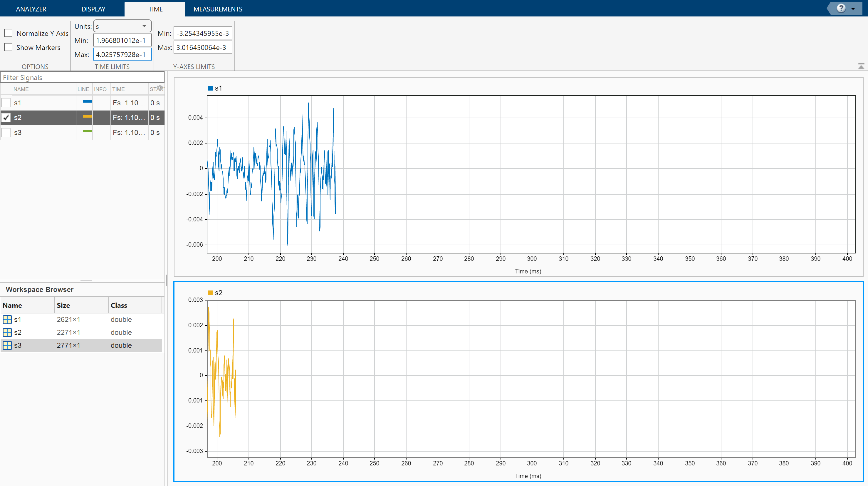The image size is (868, 486).
Task: Click the blue s1 legend marker in the top plot
Action: 210,88
